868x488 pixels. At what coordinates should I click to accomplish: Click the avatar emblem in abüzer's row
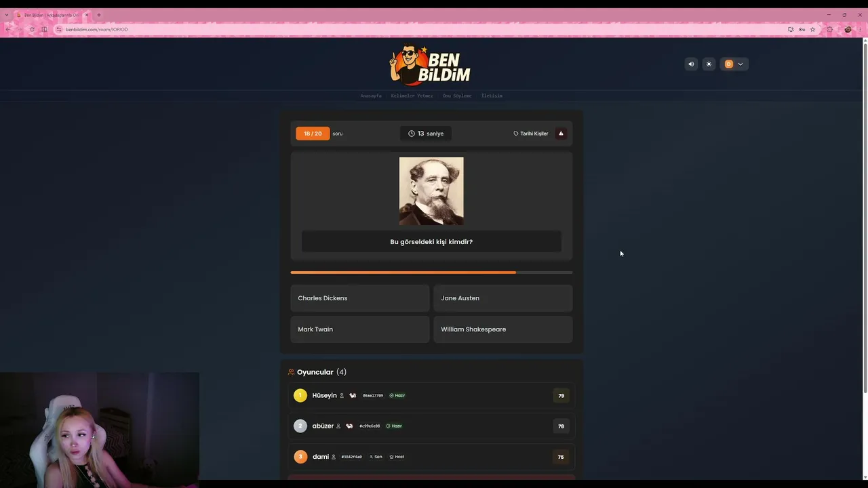349,426
